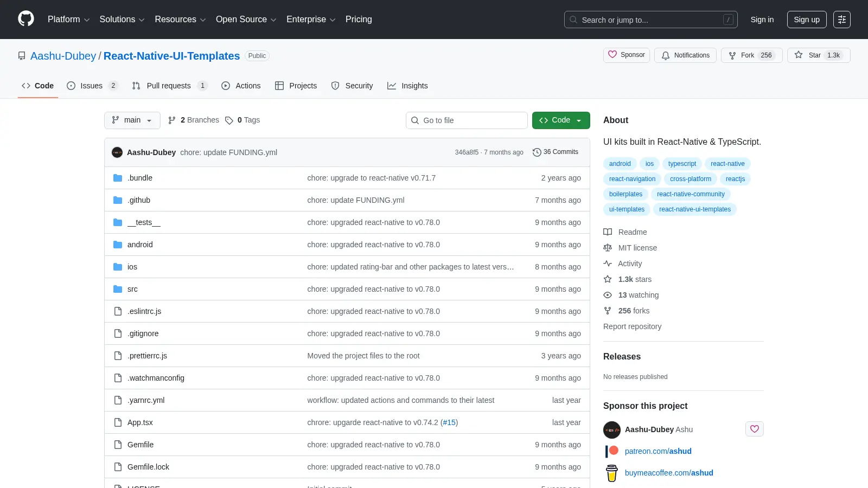Switch to the Security tab

tap(352, 86)
